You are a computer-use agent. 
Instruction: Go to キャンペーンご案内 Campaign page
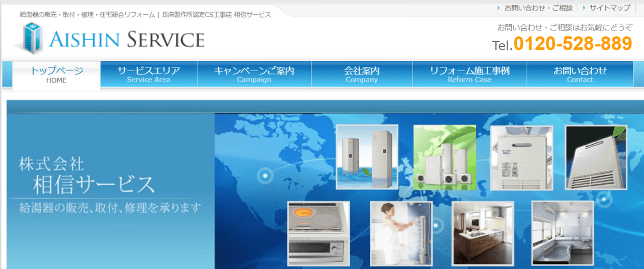coord(254,75)
